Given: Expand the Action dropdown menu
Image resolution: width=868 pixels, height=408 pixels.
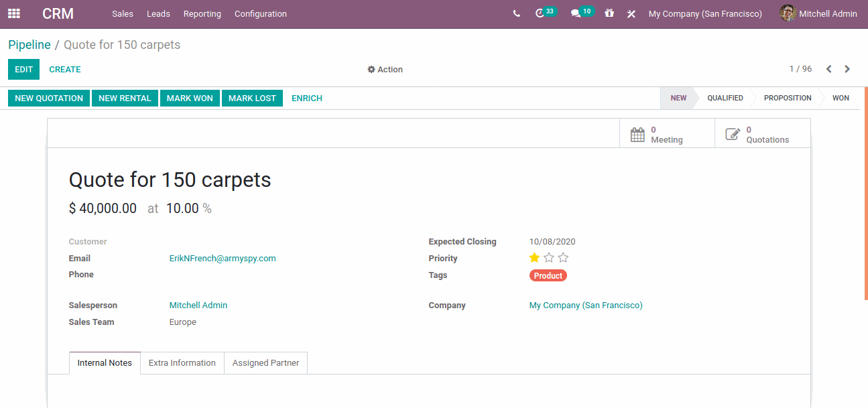Looking at the screenshot, I should [x=385, y=70].
